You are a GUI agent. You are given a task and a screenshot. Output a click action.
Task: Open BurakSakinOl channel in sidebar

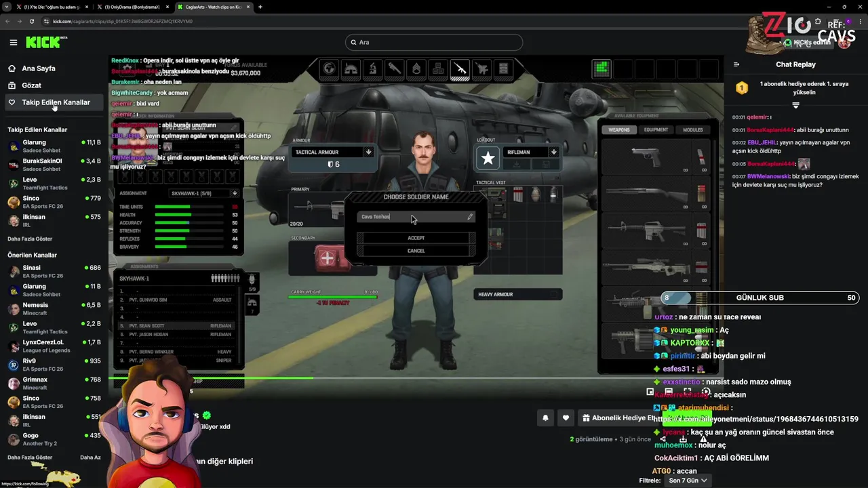tap(53, 165)
